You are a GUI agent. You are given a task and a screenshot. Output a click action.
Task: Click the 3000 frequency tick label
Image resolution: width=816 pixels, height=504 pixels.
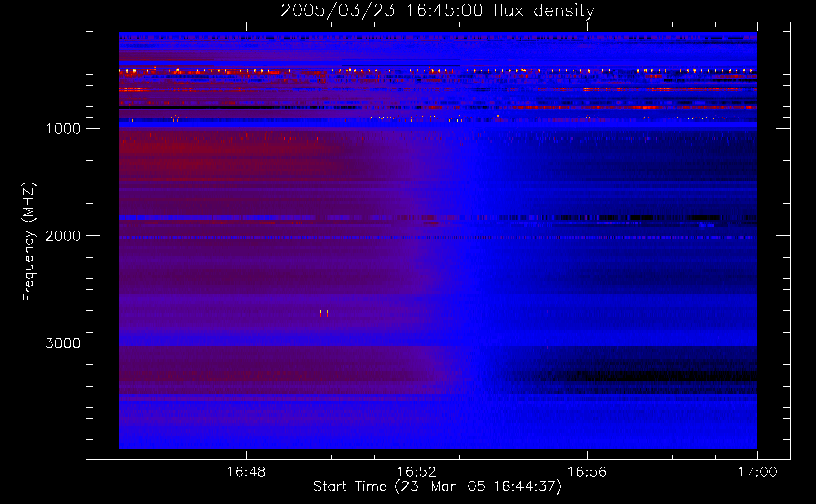[63, 343]
